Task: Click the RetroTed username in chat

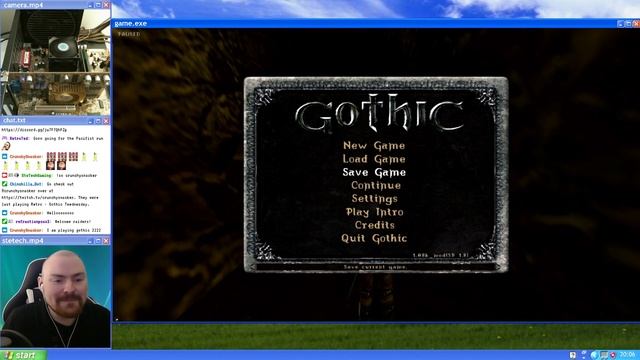Action: (19, 139)
